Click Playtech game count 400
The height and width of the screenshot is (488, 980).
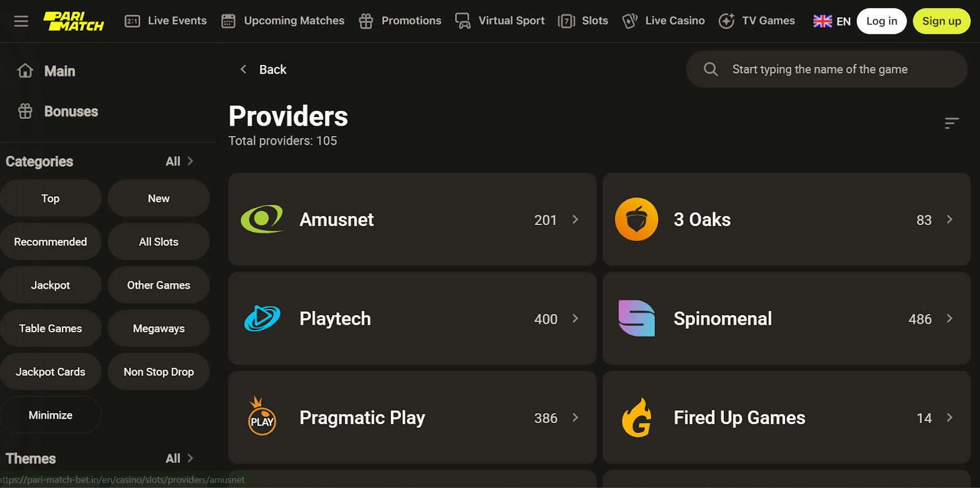click(x=546, y=319)
